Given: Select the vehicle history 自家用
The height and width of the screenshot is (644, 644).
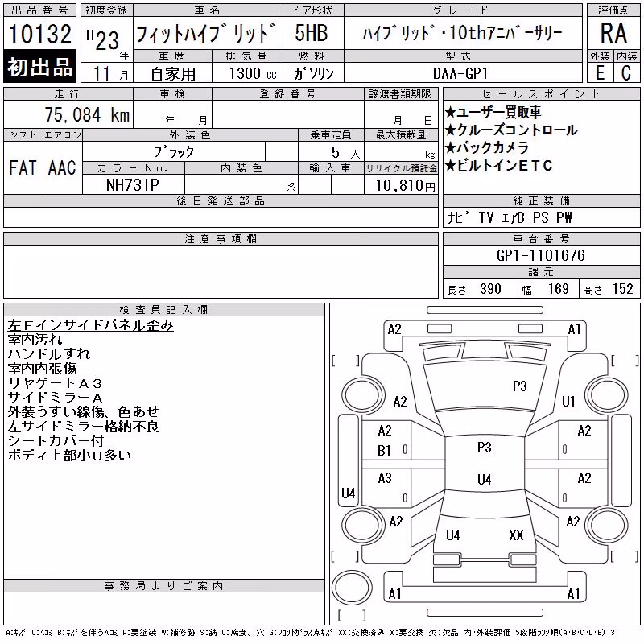Looking at the screenshot, I should click(173, 74).
